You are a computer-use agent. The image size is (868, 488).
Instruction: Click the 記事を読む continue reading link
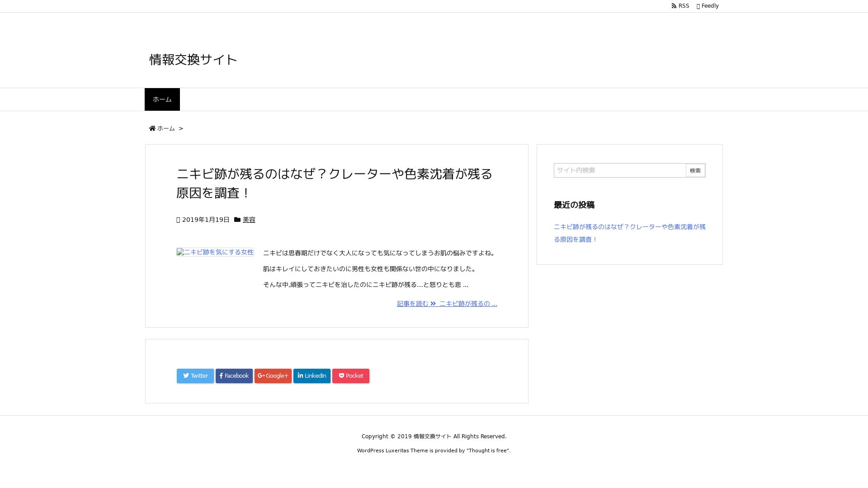(x=412, y=303)
